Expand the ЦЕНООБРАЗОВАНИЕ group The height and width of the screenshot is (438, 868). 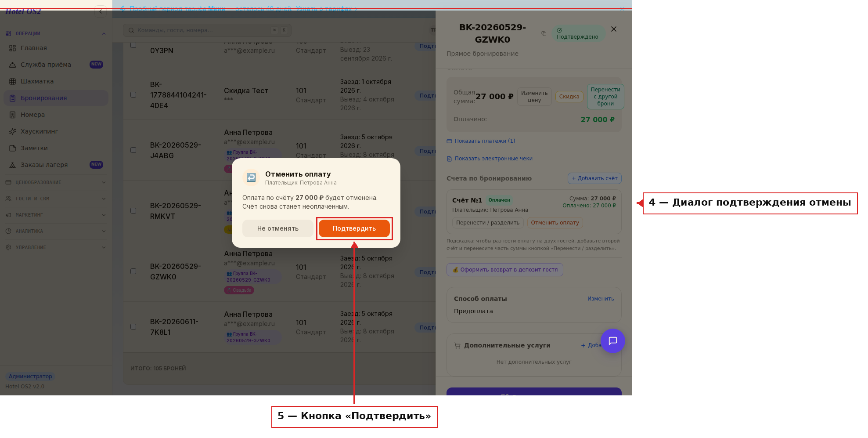click(56, 182)
